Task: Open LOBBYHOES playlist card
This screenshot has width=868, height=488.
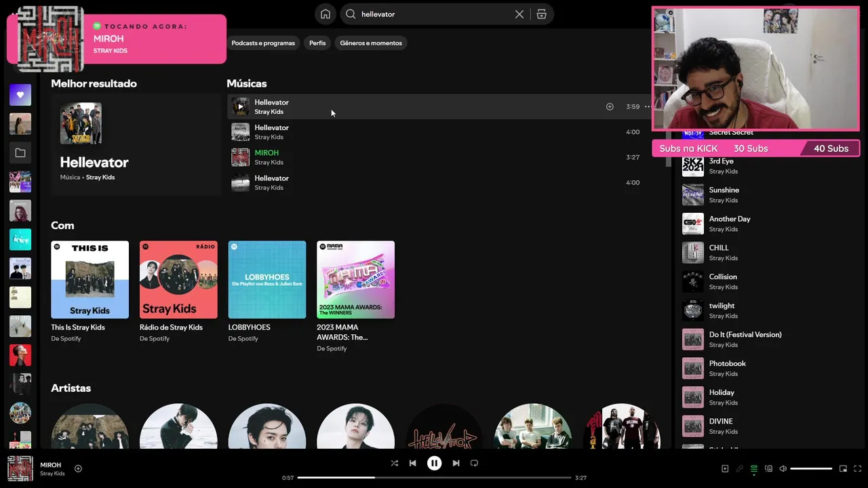Action: point(267,291)
